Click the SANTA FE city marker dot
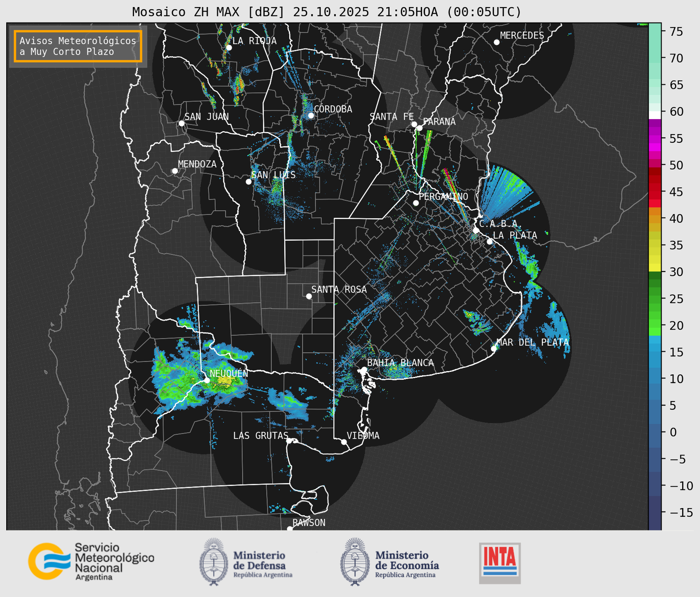 tap(414, 124)
